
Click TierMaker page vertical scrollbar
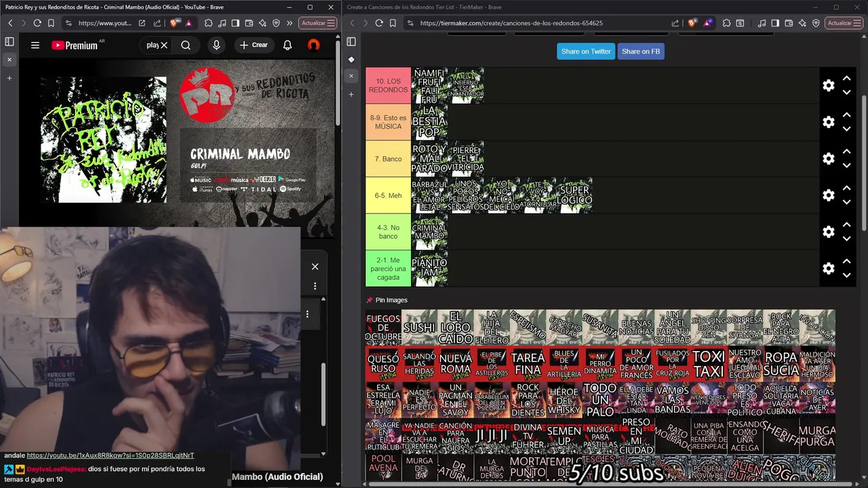tap(864, 163)
